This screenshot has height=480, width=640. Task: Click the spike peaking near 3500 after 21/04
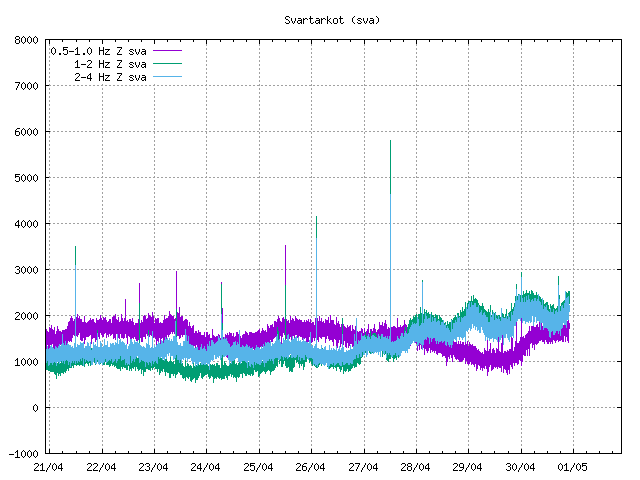tap(76, 282)
